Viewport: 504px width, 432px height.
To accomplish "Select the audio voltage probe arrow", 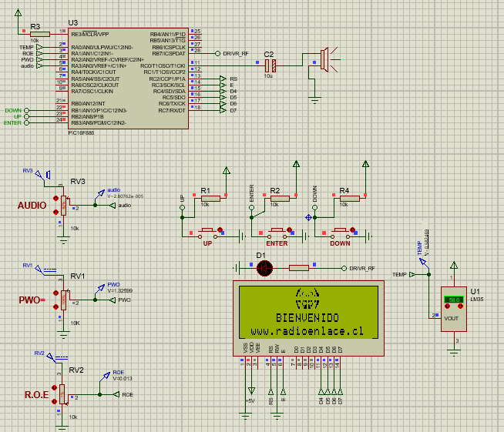I will 100,194.
